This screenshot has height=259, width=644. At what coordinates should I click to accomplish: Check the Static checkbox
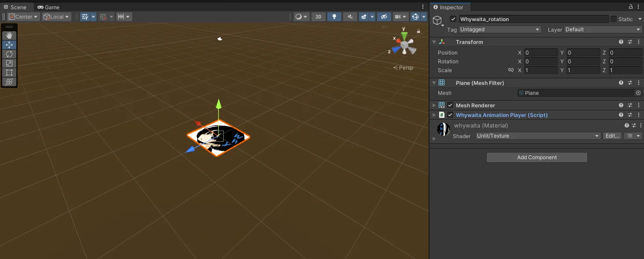tap(613, 19)
